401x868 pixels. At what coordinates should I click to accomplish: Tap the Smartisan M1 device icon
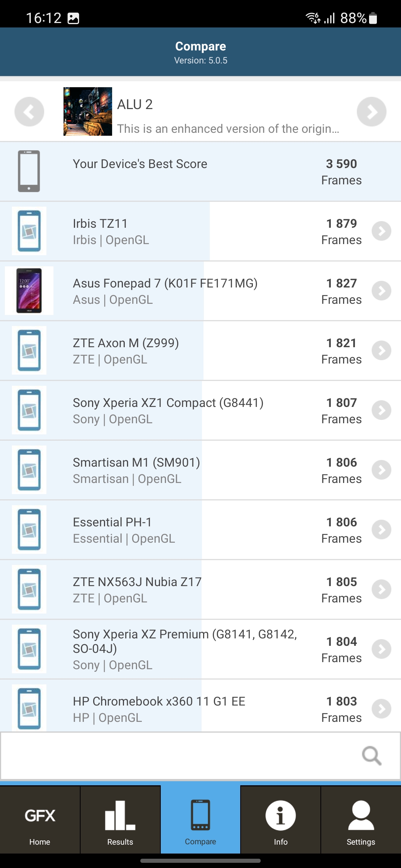[29, 470]
